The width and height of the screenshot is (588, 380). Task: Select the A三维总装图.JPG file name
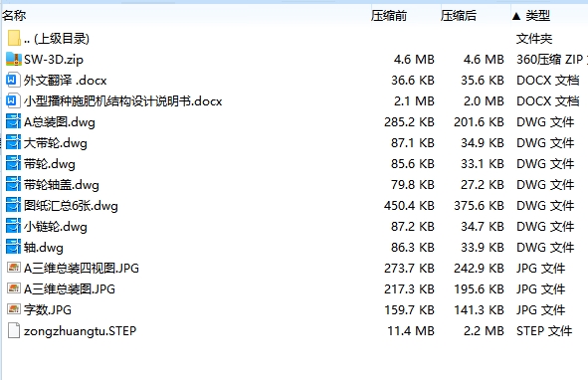pos(70,289)
